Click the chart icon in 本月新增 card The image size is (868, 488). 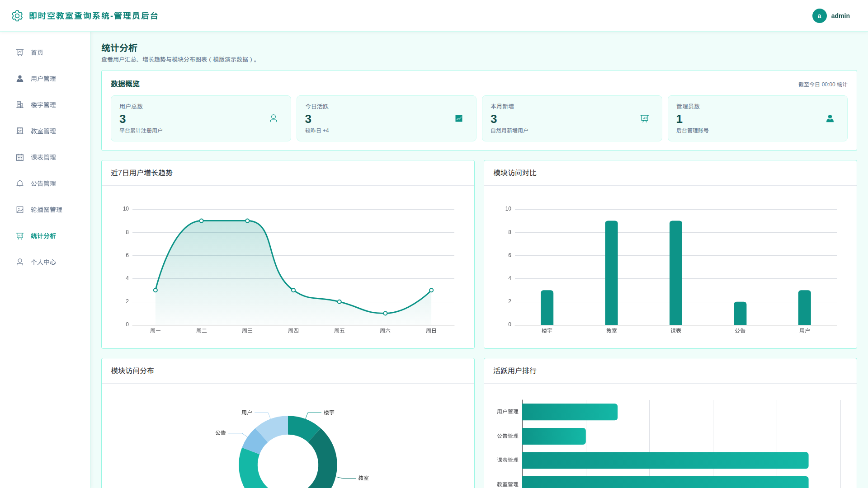[x=645, y=118]
